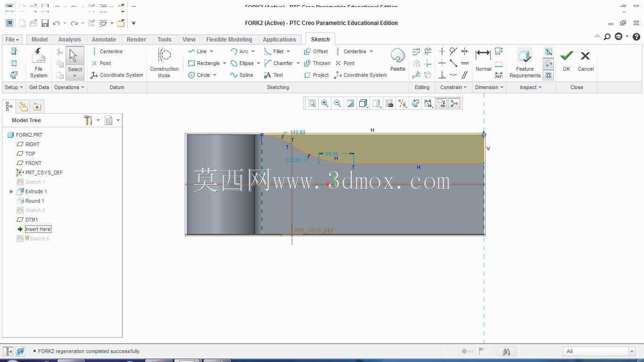Expand the Rectangle type dropdown

pos(224,63)
